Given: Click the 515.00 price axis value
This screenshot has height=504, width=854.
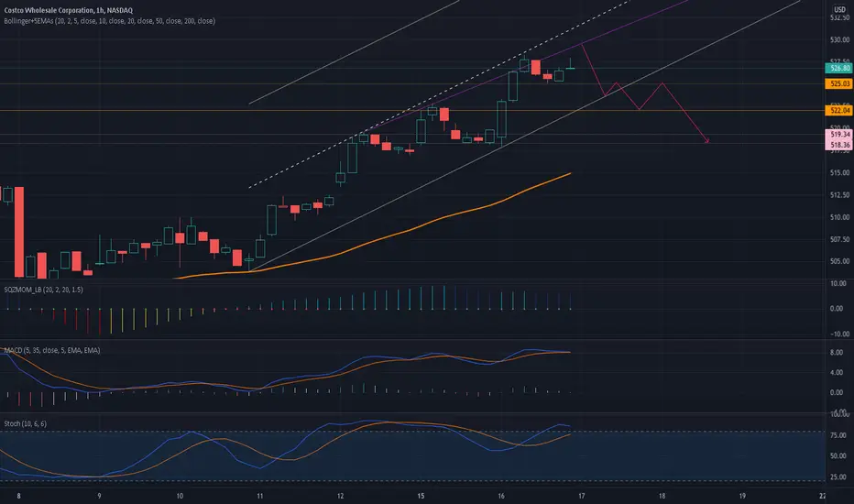Looking at the screenshot, I should pos(840,172).
